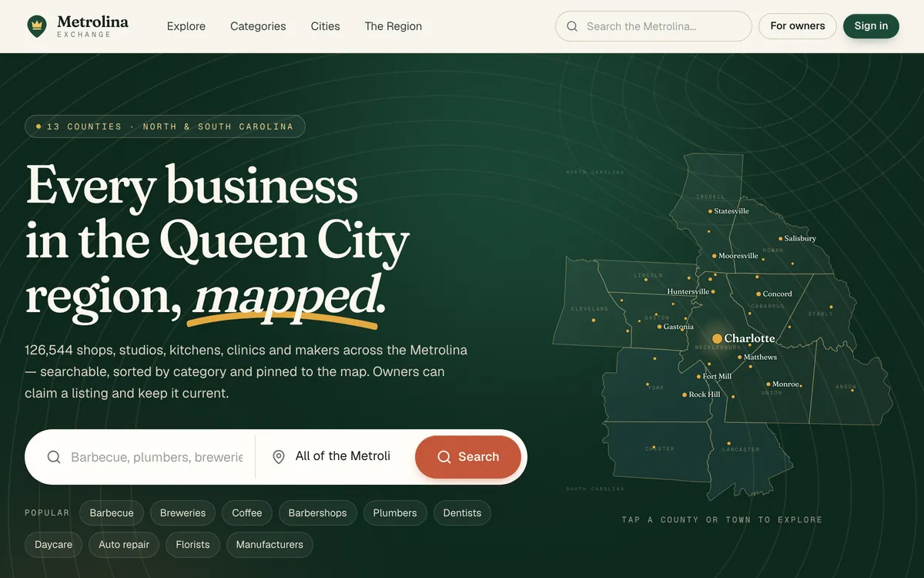This screenshot has height=578, width=924.
Task: Click the Gaston county label on the map
Action: coord(657,318)
